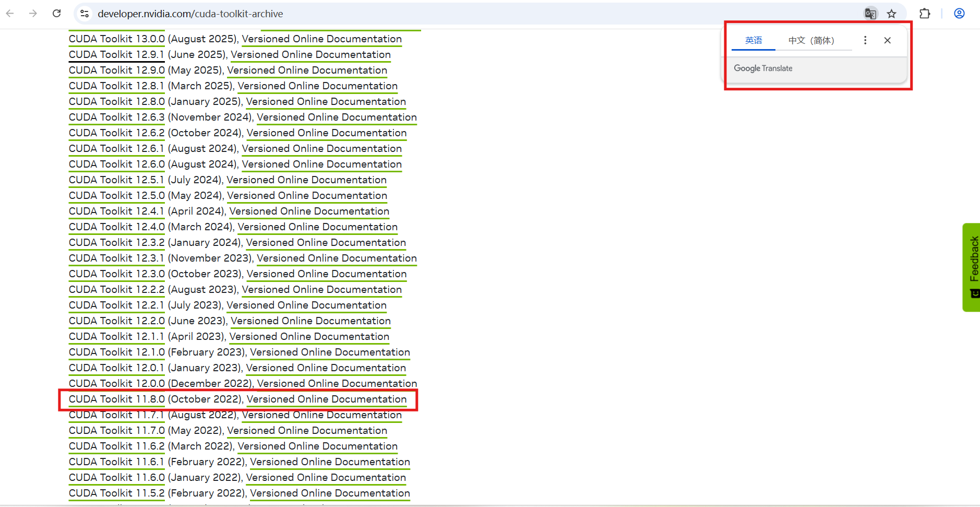Open Versioned Online Documentation for 11.6.1
980x507 pixels.
[x=330, y=462]
